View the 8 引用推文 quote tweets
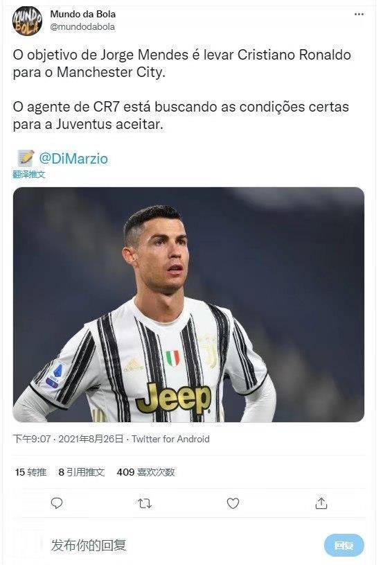 81,472
